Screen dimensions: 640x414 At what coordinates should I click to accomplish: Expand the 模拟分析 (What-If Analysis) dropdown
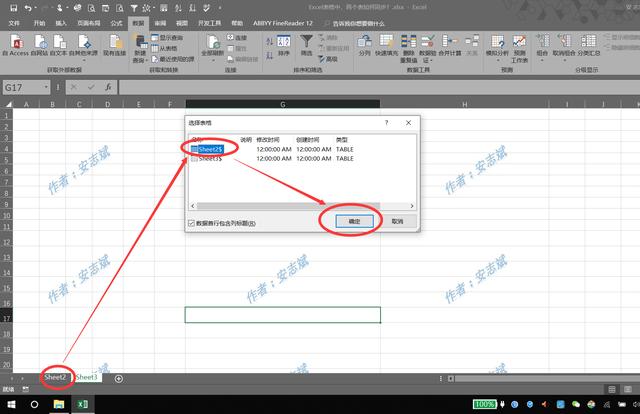click(498, 60)
